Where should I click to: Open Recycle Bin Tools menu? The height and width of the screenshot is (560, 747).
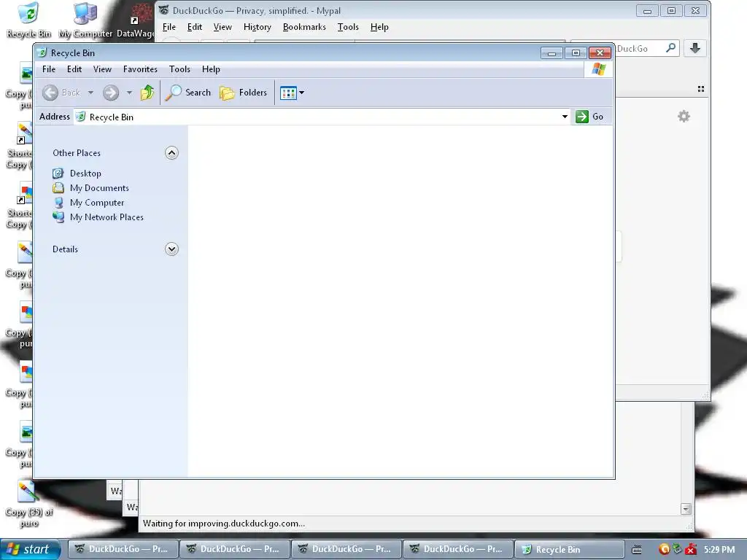[179, 69]
